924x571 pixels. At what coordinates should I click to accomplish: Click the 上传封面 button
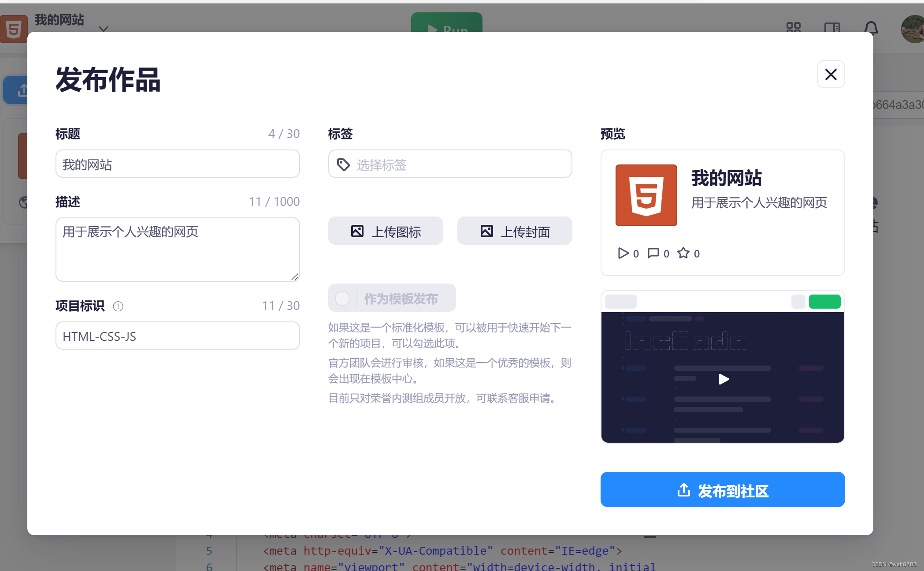[x=515, y=231]
